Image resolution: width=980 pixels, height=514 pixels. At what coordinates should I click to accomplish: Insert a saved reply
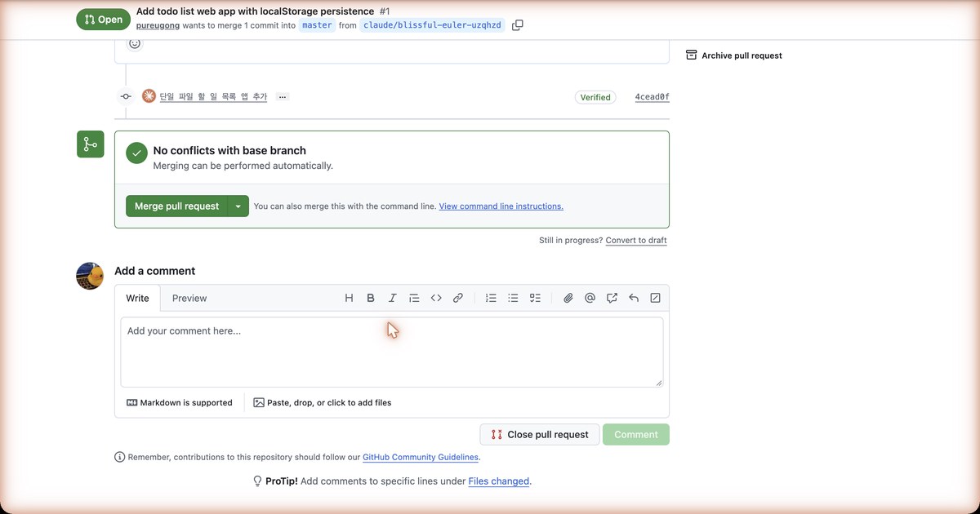point(633,298)
